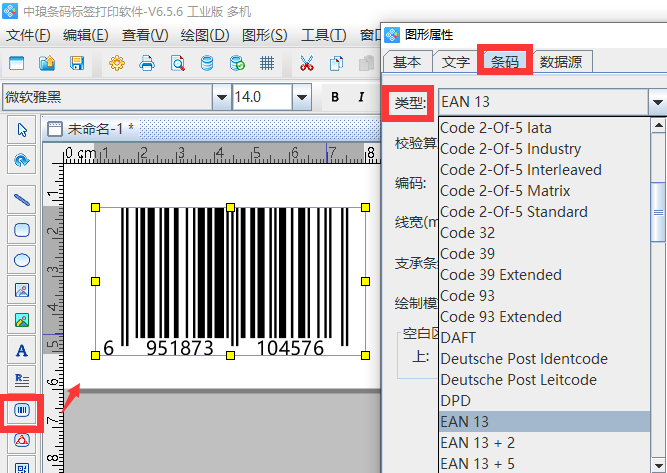This screenshot has width=667, height=473.
Task: Switch to the 条码 tab
Action: 505,62
